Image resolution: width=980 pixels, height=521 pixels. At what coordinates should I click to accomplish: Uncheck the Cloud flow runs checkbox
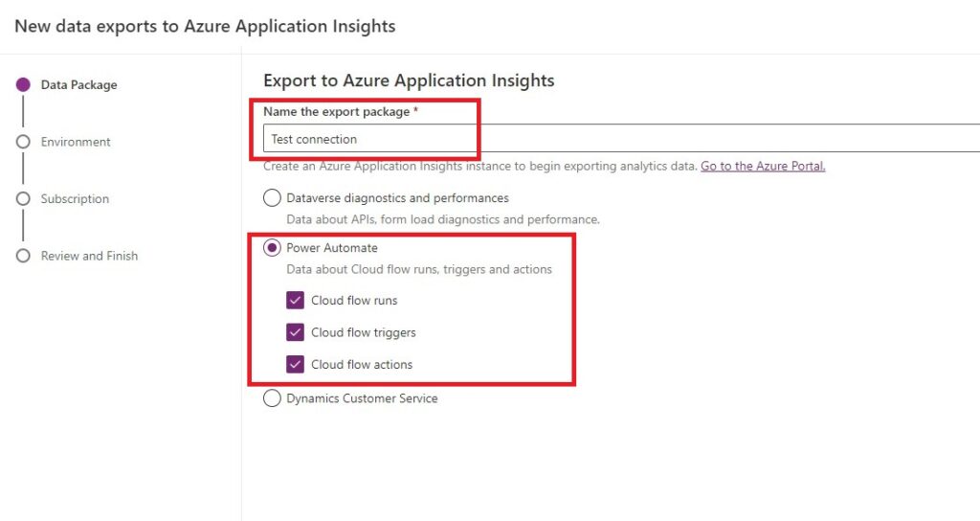coord(296,301)
